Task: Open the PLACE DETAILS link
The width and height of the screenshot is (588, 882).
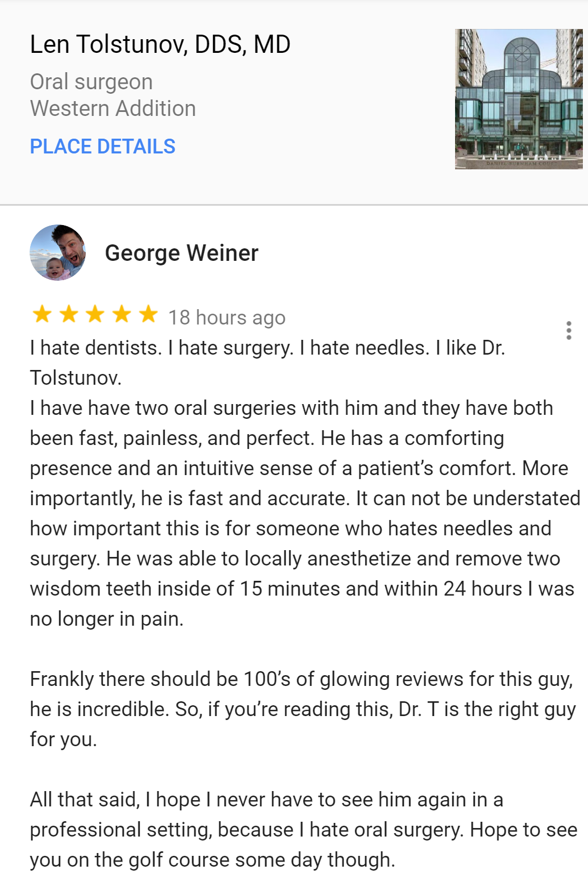Action: (103, 147)
